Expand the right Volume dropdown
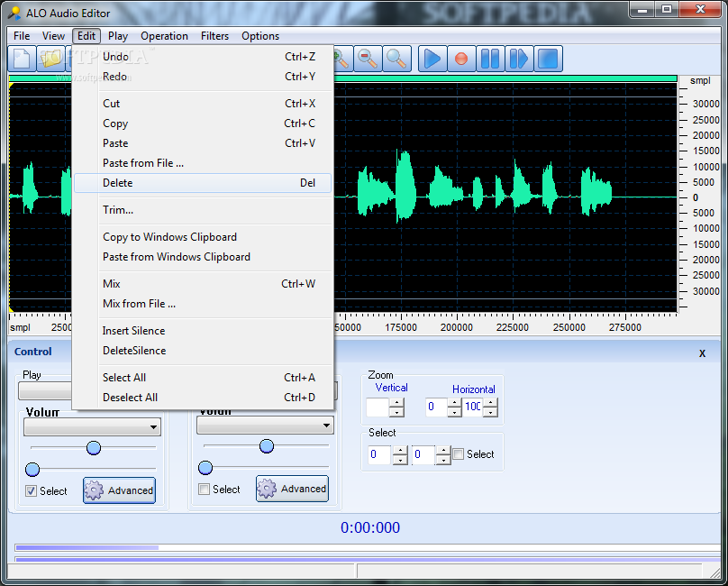 pyautogui.click(x=326, y=426)
